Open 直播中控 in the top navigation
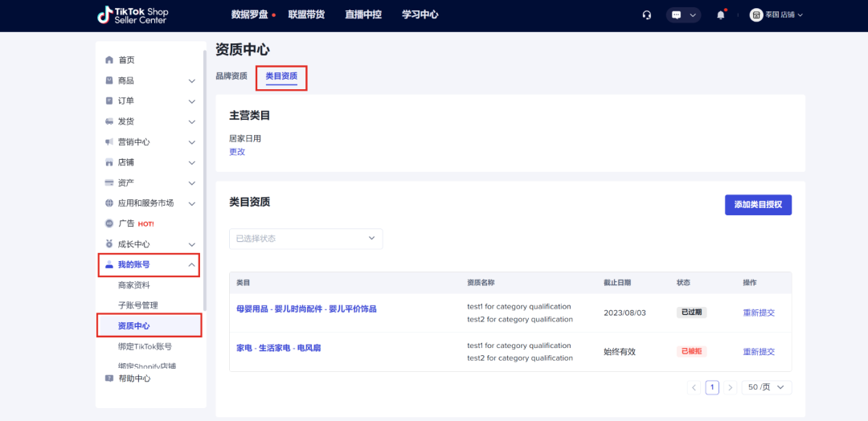 pos(363,15)
